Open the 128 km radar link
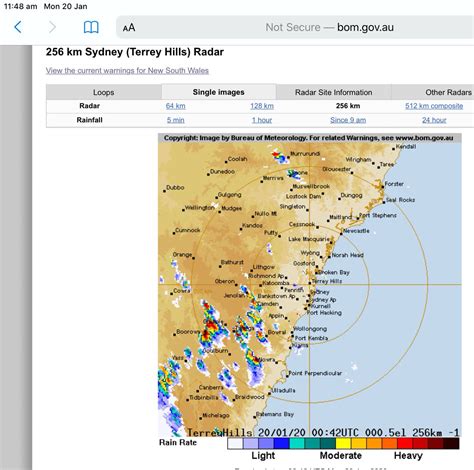This screenshot has width=474, height=470. click(x=262, y=106)
